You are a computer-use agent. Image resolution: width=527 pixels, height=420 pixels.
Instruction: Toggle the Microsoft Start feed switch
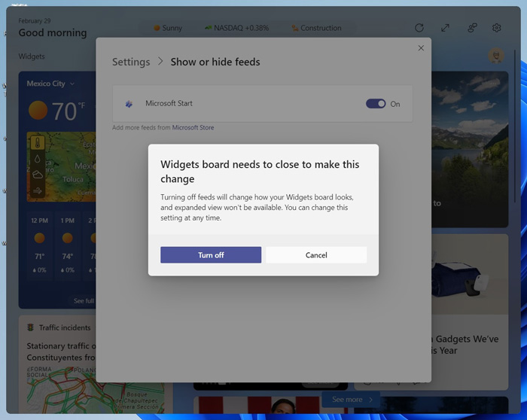376,104
